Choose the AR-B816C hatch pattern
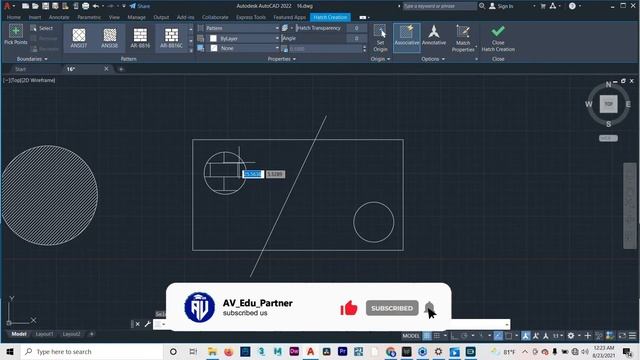Viewport: 640px width, 360px height. click(171, 38)
